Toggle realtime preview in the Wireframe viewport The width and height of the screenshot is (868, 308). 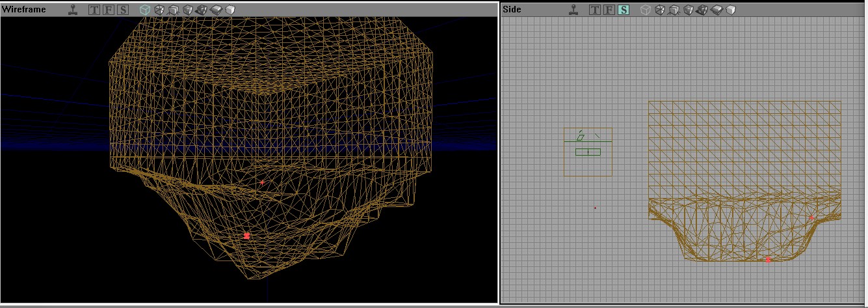tap(73, 10)
